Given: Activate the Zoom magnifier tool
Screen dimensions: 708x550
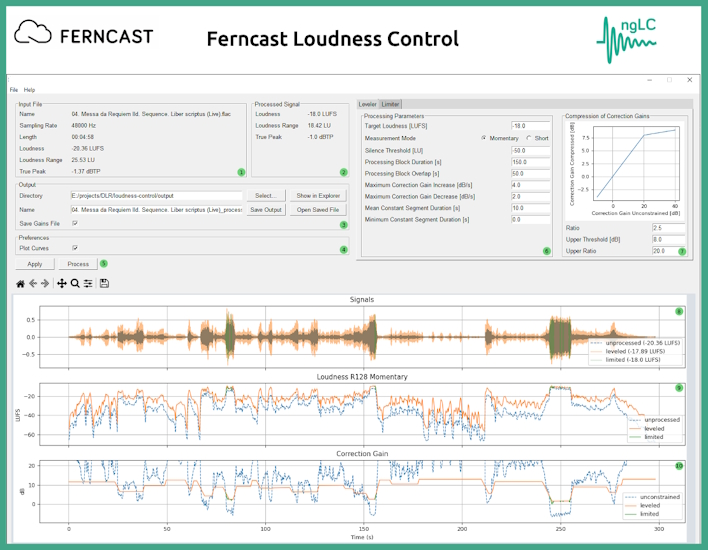Looking at the screenshot, I should click(x=75, y=284).
